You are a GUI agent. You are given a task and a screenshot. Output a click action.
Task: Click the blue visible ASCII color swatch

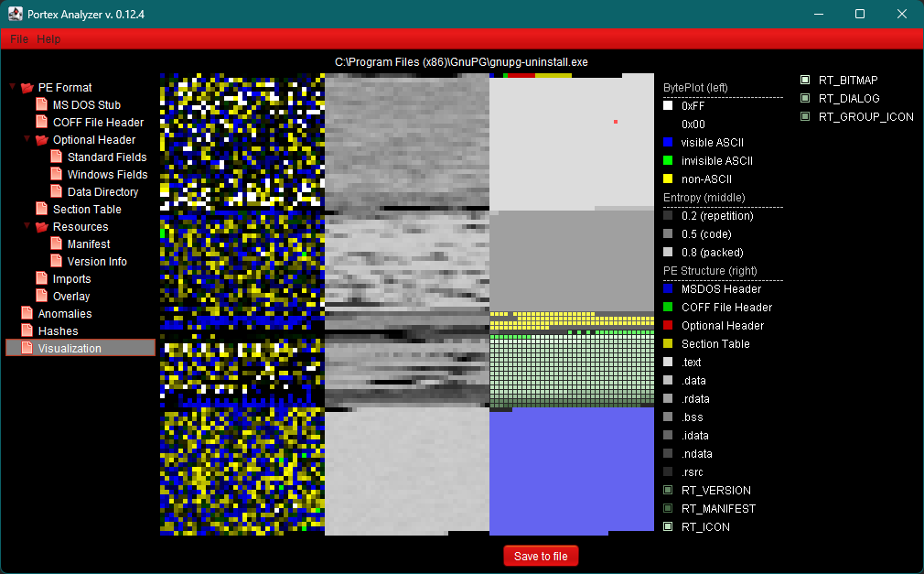(x=669, y=142)
